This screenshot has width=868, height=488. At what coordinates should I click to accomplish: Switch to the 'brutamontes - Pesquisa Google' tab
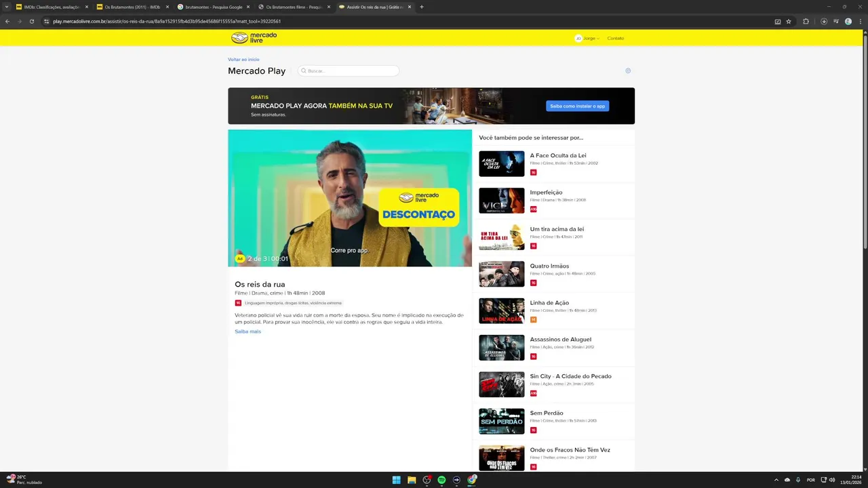(214, 7)
